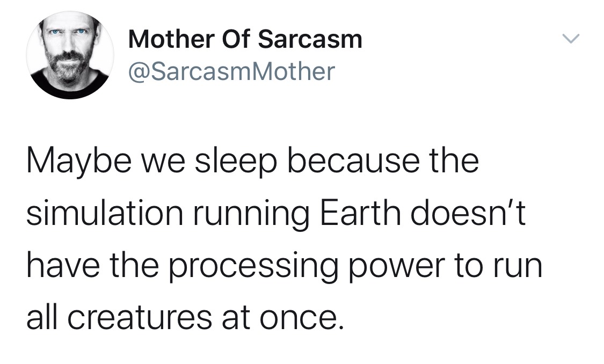The height and width of the screenshot is (364, 604).
Task: Click the word "simulation" in the tweet
Action: pyautogui.click(x=105, y=213)
